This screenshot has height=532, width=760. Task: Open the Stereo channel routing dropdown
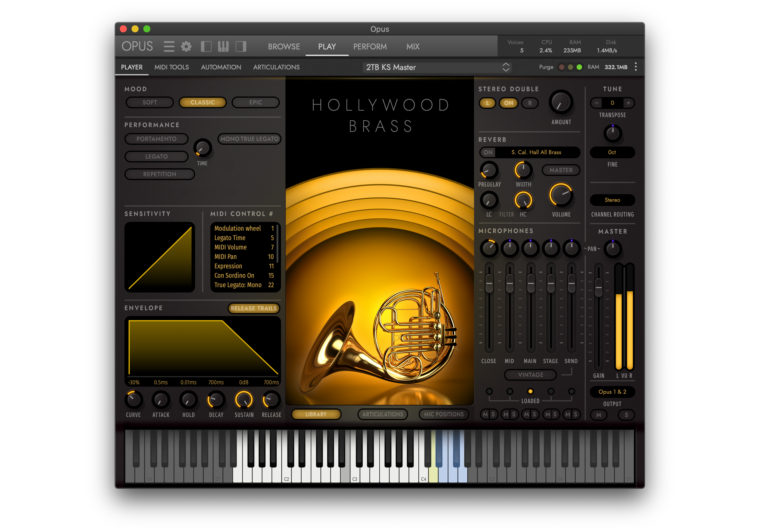tap(612, 200)
